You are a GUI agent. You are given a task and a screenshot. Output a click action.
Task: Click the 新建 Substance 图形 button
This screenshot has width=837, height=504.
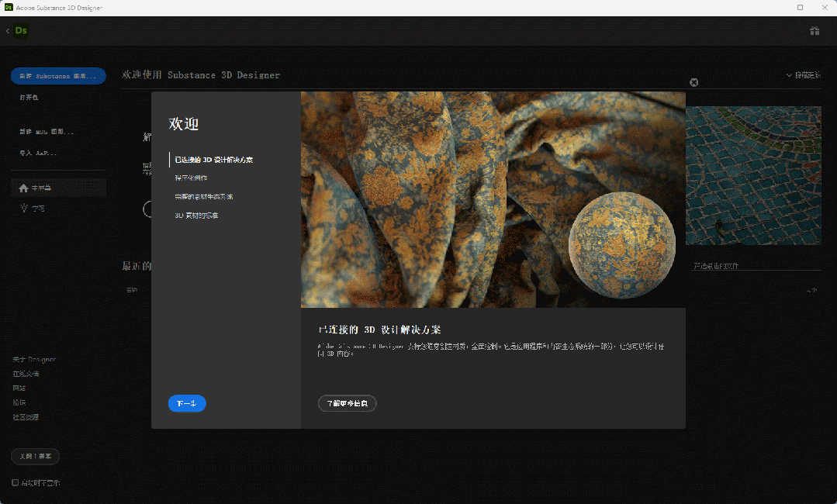click(58, 76)
